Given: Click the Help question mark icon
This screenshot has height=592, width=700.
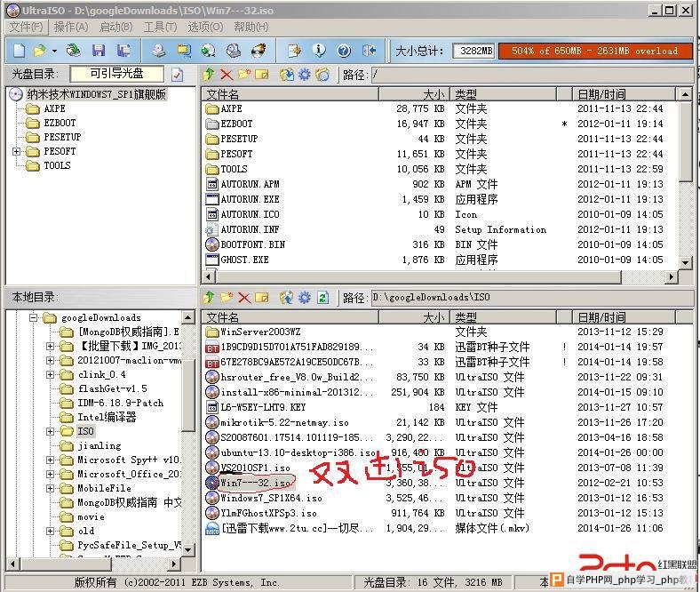Looking at the screenshot, I should pos(344,51).
